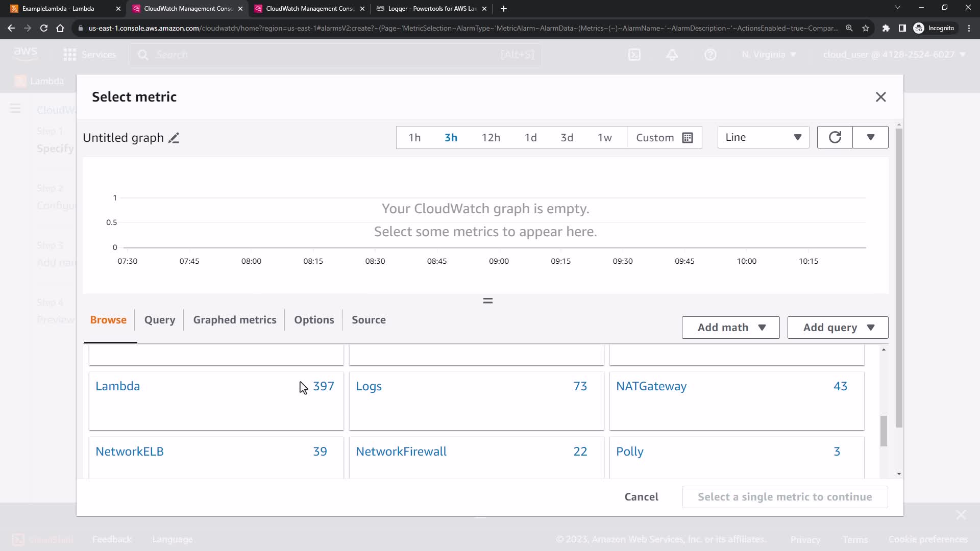Viewport: 980px width, 551px height.
Task: Open the Line graph type dropdown
Action: click(763, 137)
